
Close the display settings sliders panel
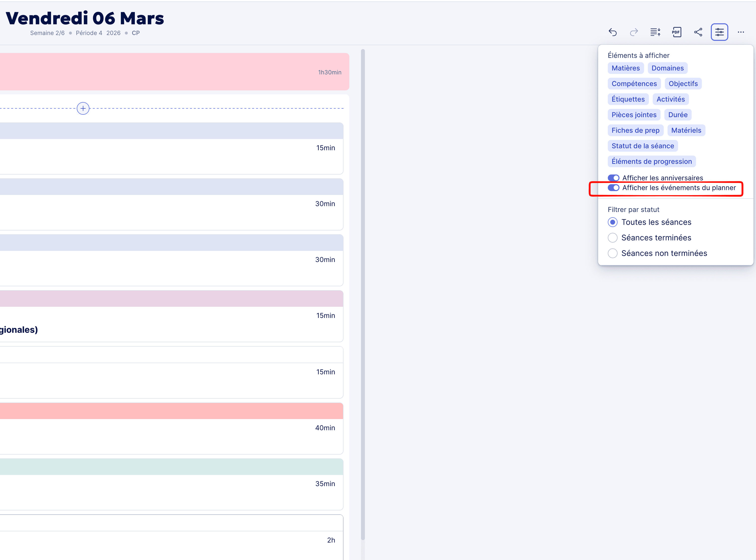(719, 32)
